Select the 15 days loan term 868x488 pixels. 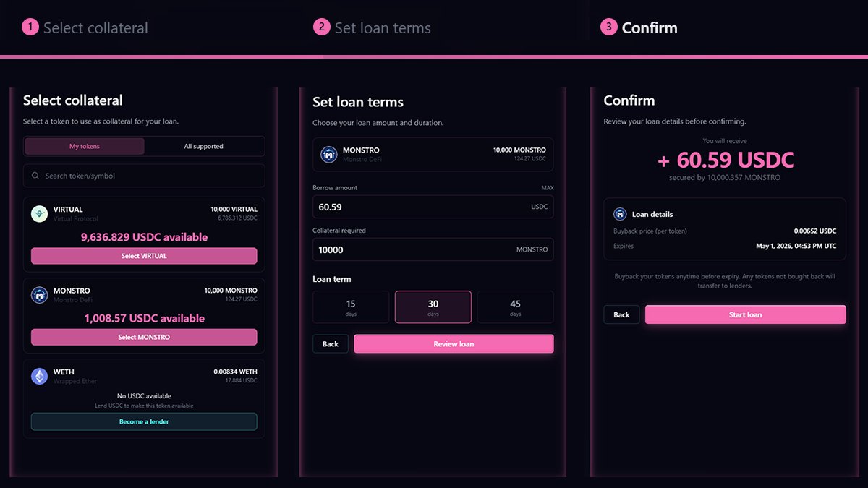[x=351, y=307]
